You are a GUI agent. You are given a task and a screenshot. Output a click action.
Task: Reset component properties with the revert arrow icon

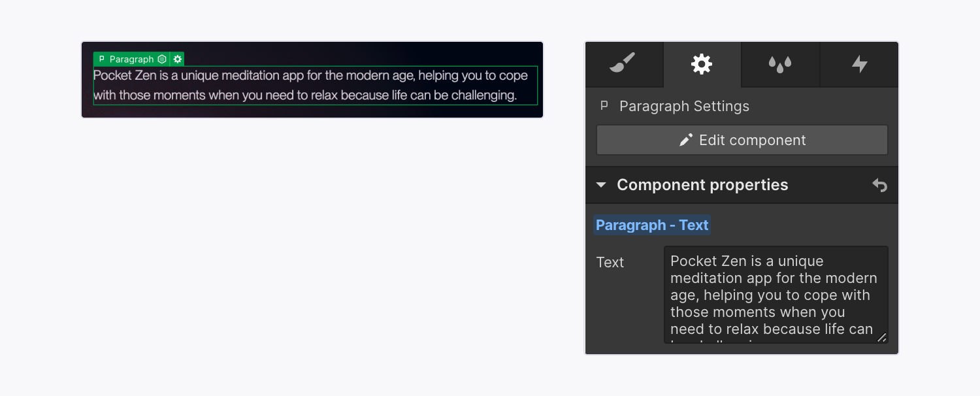[880, 185]
